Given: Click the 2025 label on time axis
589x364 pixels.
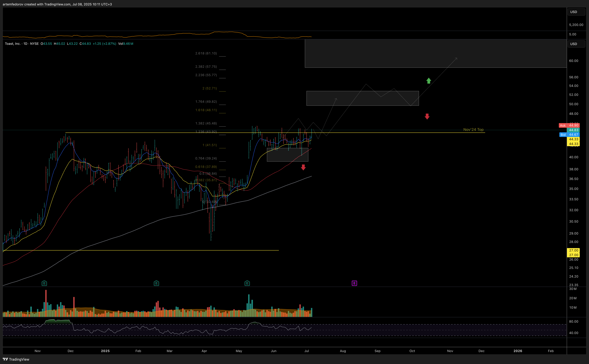Looking at the screenshot, I should click(x=105, y=351).
